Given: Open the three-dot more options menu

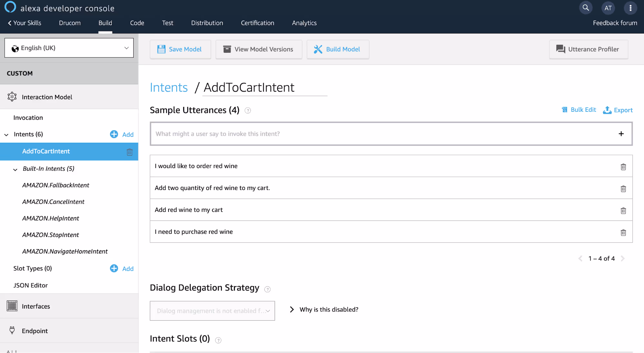Looking at the screenshot, I should (x=630, y=8).
